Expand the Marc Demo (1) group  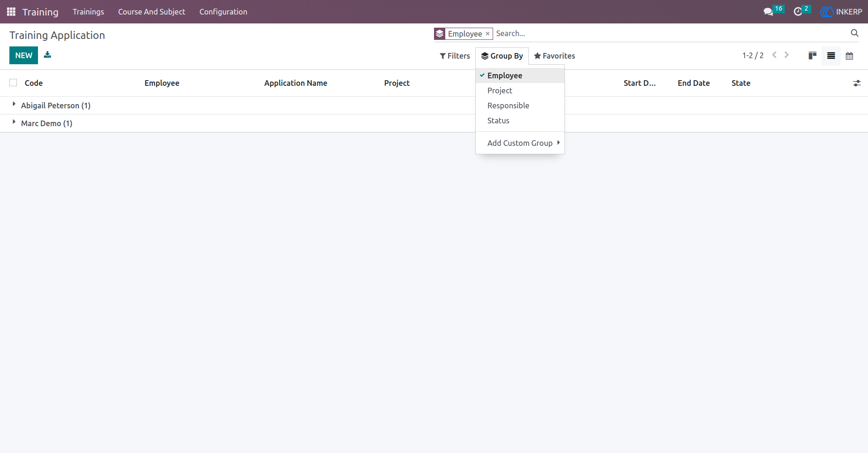41,123
